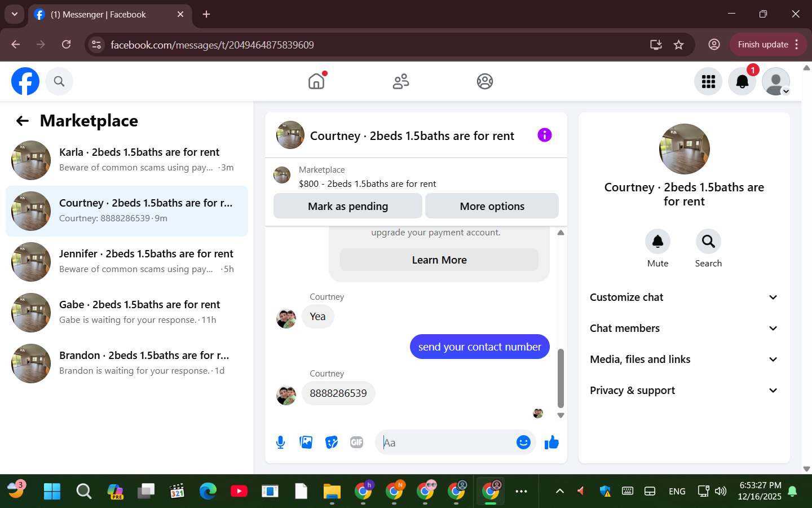Reload the page in browser toolbar
Viewport: 812px width, 508px height.
(67, 45)
